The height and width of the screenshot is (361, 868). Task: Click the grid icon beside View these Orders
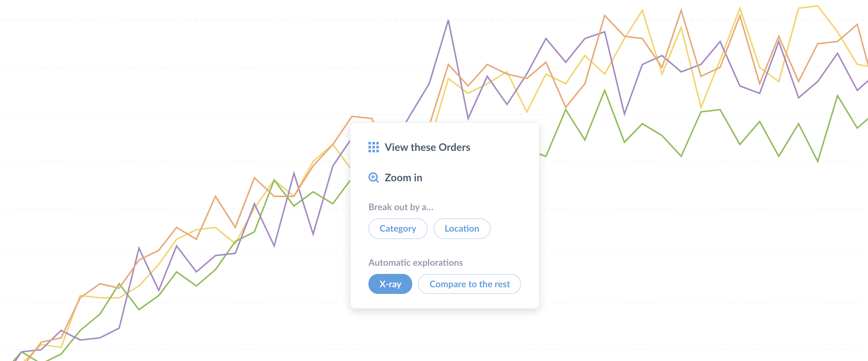(373, 147)
